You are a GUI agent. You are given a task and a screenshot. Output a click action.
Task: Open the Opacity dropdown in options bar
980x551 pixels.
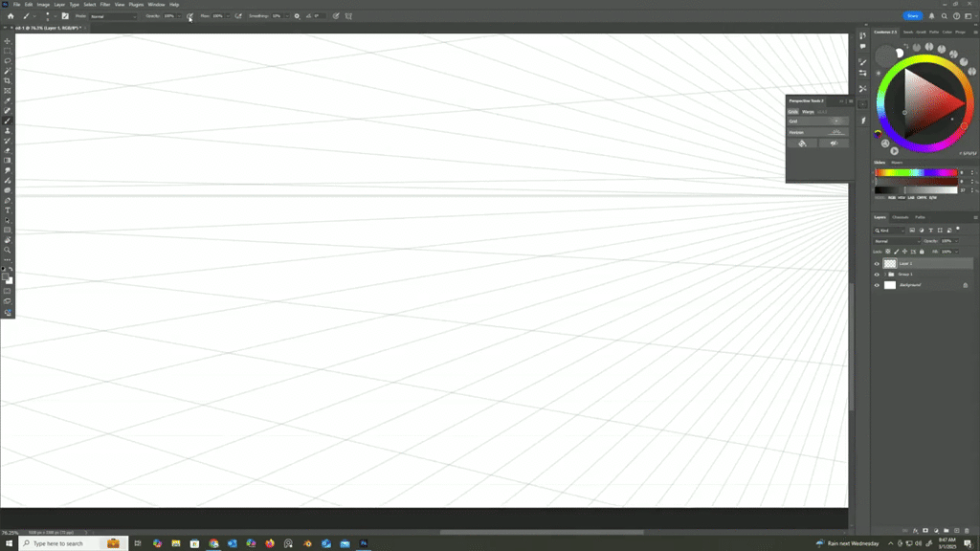tap(179, 16)
